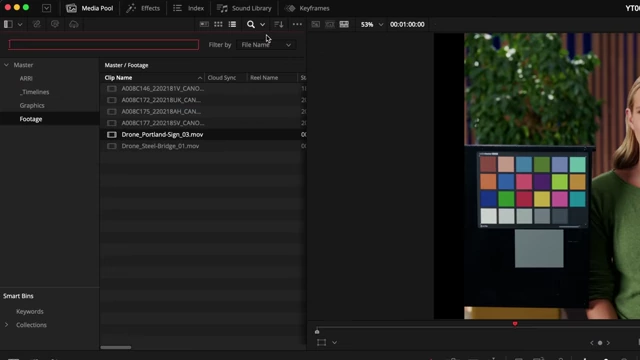The image size is (640, 360).
Task: Toggle Clip Name sort direction arrow
Action: tap(200, 78)
